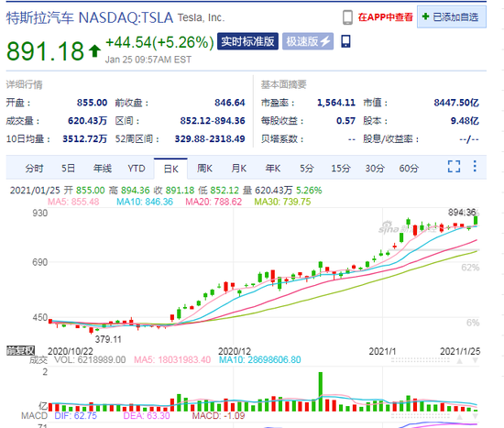
Task: Click the 成交量 value 620.43万
Action: (87, 121)
